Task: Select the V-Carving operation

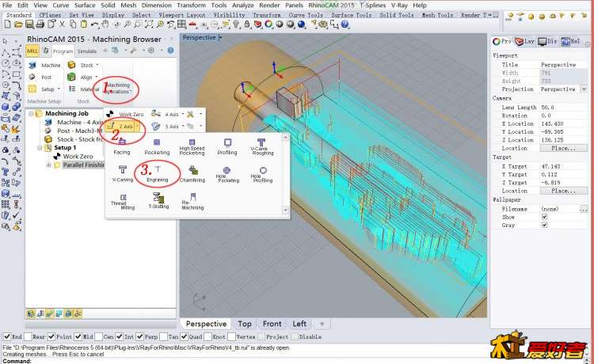Action: [x=123, y=174]
